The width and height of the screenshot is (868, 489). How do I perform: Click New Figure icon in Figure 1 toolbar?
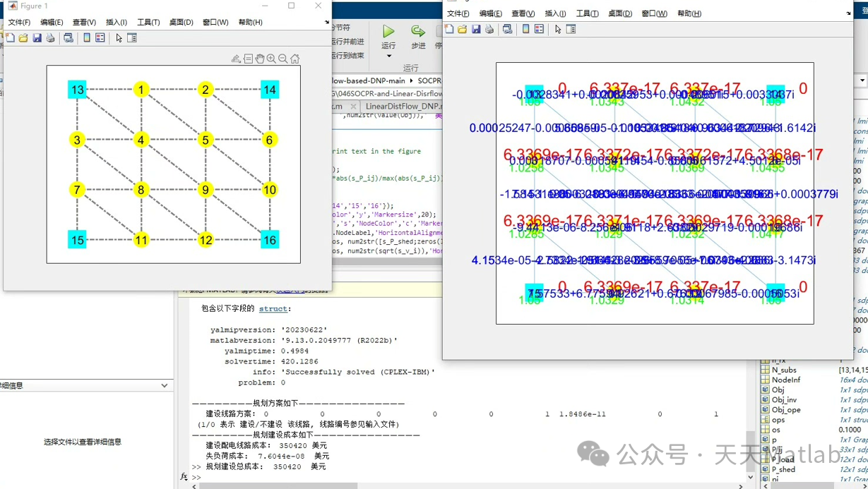(x=10, y=38)
